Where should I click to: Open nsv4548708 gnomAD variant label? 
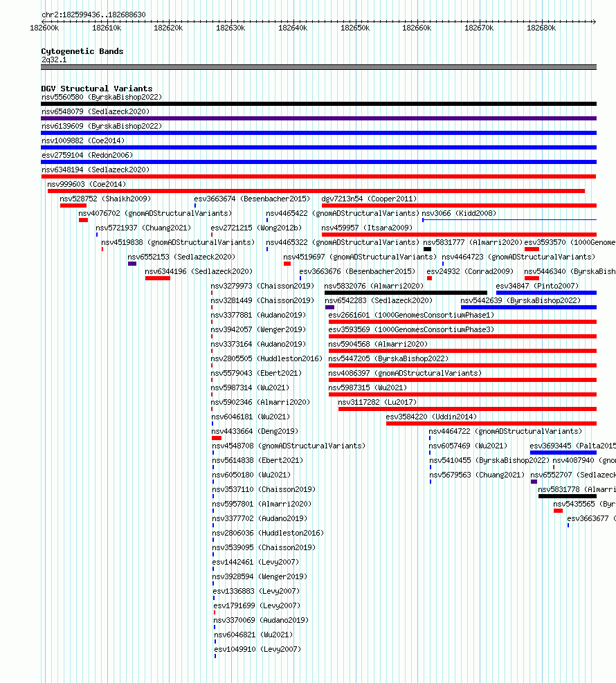[x=289, y=446]
